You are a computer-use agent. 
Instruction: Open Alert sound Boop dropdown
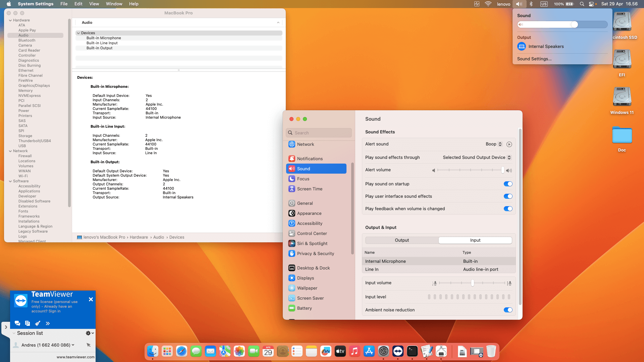[494, 144]
